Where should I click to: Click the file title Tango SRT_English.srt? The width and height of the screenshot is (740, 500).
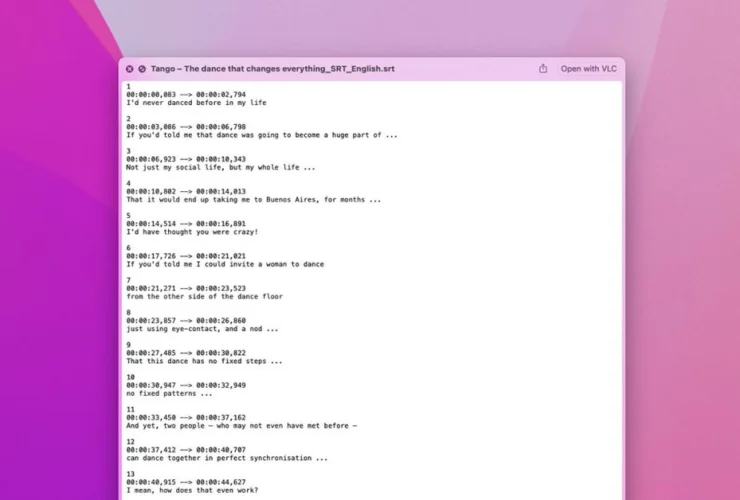(273, 69)
